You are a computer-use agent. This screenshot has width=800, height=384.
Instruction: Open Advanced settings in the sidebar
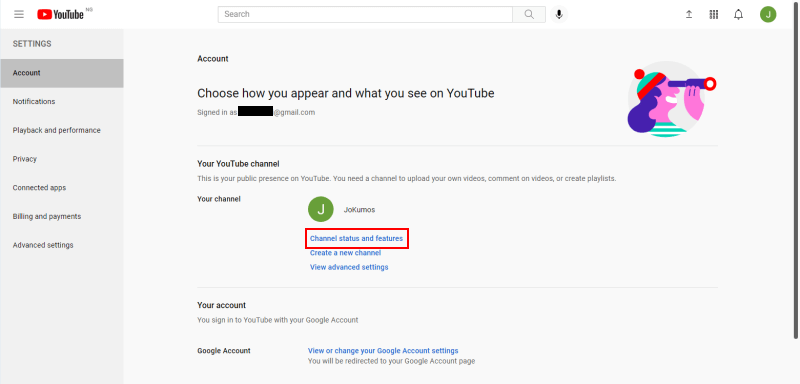(62, 245)
